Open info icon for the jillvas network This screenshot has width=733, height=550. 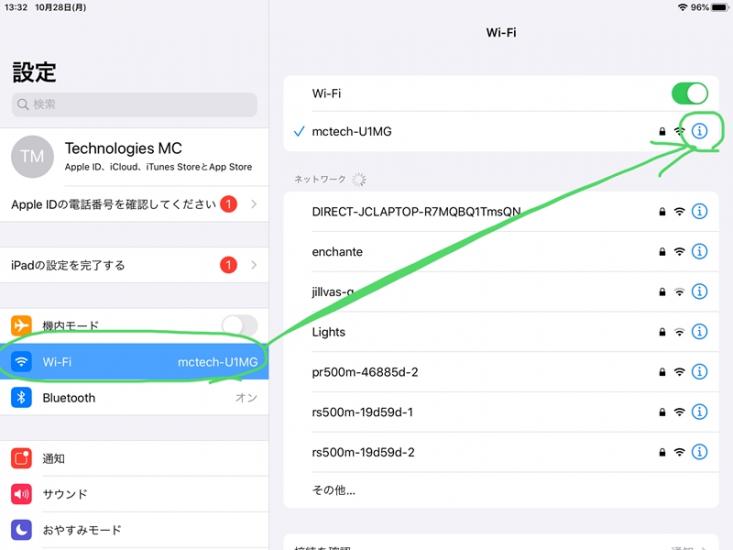click(x=699, y=292)
